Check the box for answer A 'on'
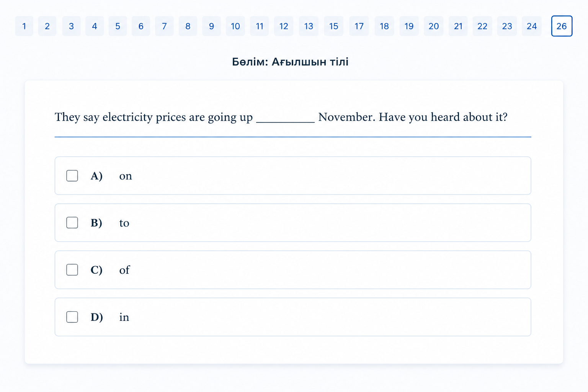This screenshot has height=392, width=588. point(72,176)
